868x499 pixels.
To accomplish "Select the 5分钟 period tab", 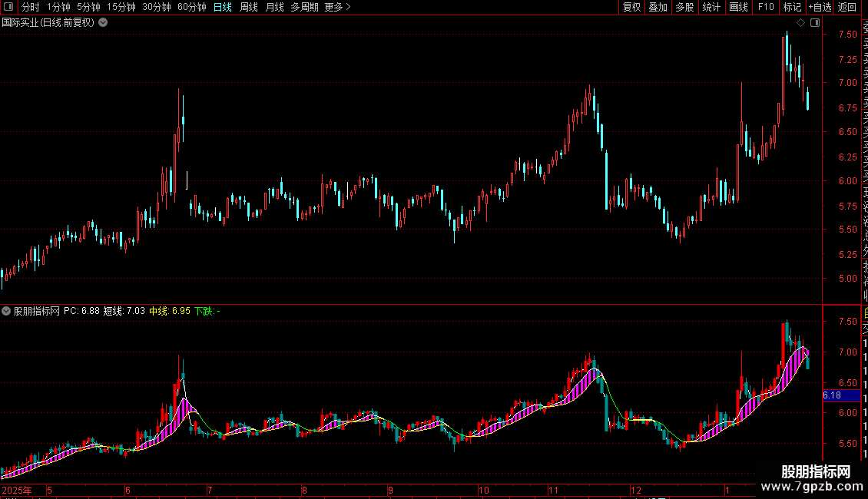I will (x=88, y=7).
